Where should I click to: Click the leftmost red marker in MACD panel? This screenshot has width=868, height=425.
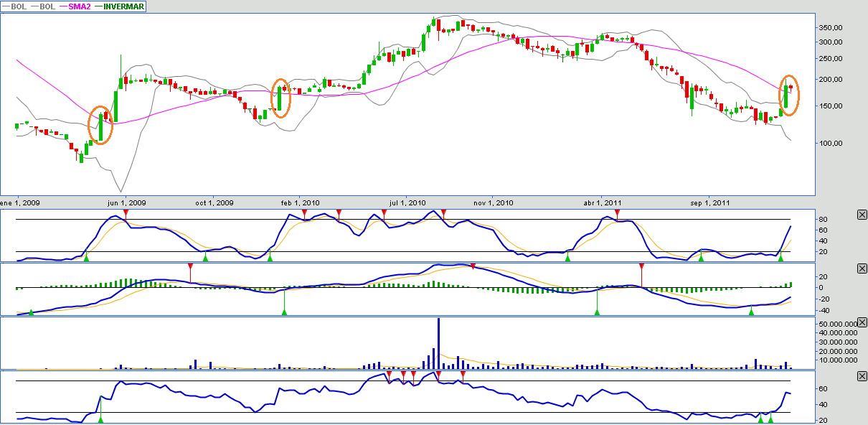click(x=190, y=271)
